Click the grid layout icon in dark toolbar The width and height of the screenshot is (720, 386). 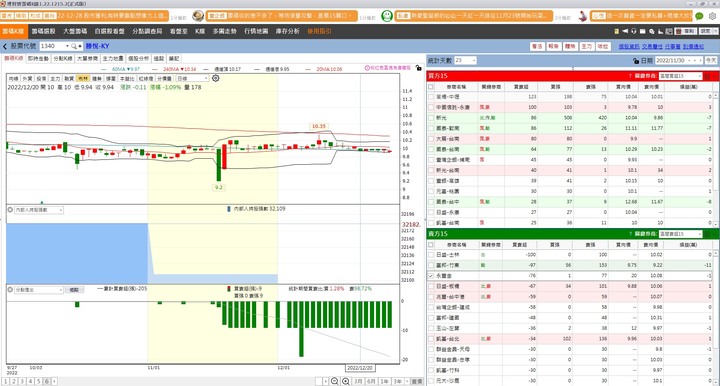click(x=669, y=31)
